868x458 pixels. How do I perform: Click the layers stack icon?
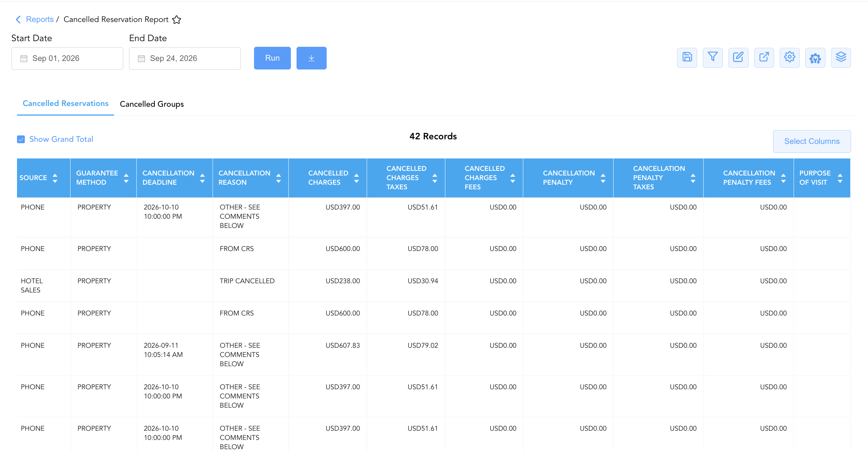tap(841, 57)
